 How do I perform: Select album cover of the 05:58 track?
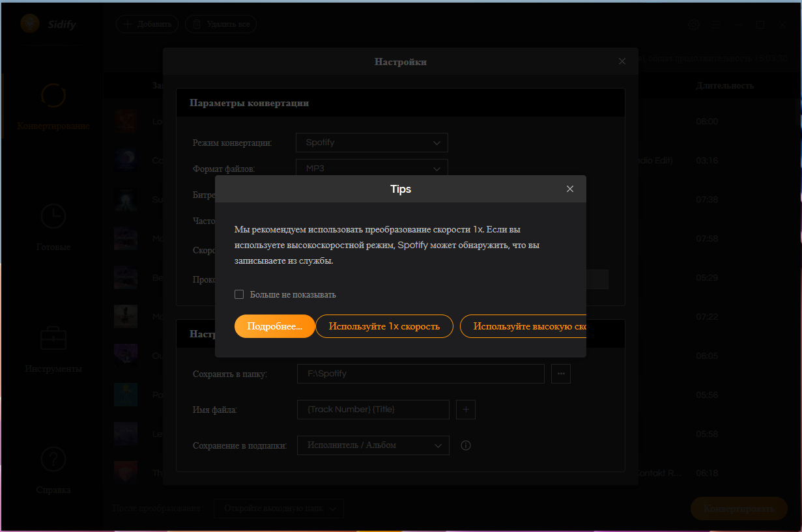pos(126,434)
